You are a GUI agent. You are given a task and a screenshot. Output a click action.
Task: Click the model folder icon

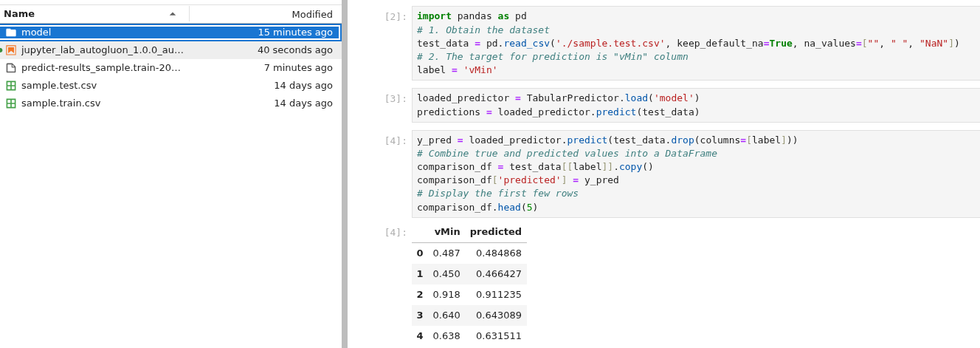click(x=11, y=33)
